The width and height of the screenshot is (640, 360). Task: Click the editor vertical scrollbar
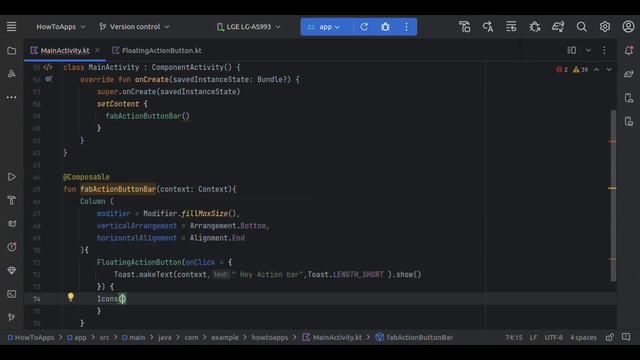tap(613, 196)
